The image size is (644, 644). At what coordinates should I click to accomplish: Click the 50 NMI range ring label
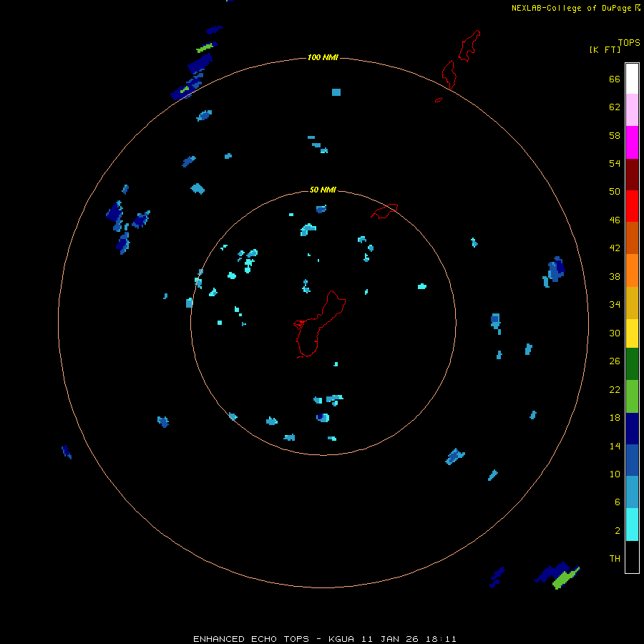[323, 190]
